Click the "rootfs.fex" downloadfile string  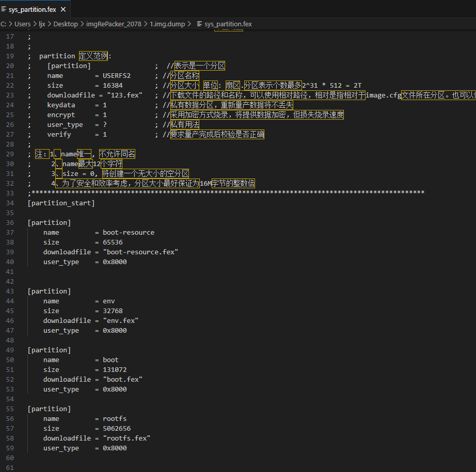(126, 438)
